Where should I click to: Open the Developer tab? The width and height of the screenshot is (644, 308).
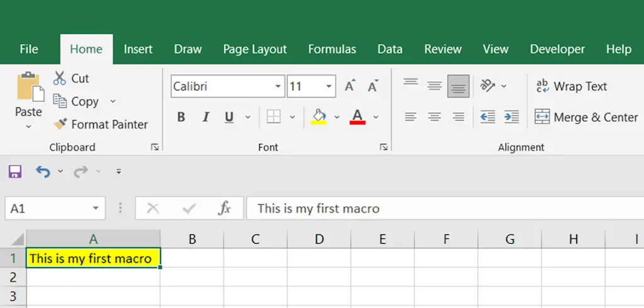point(557,49)
